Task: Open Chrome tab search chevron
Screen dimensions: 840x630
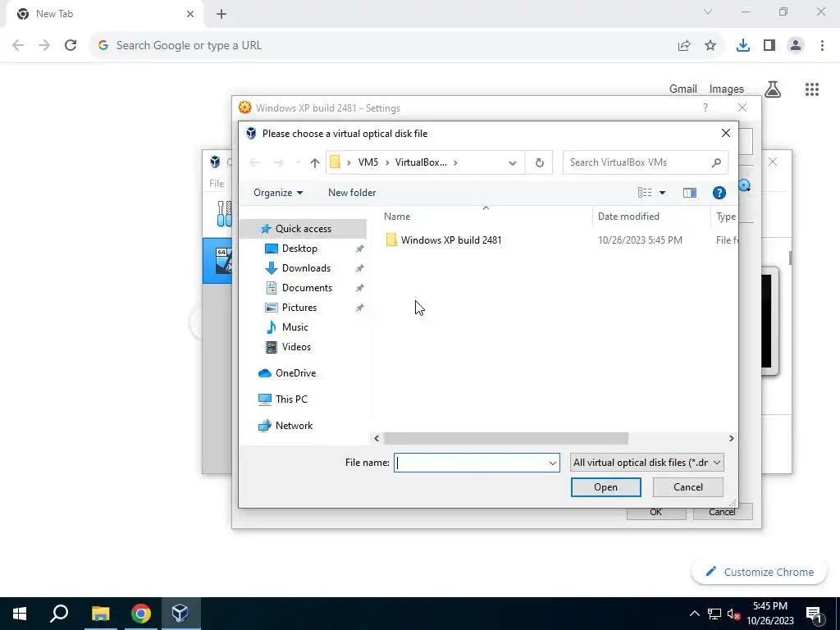Action: [x=708, y=11]
